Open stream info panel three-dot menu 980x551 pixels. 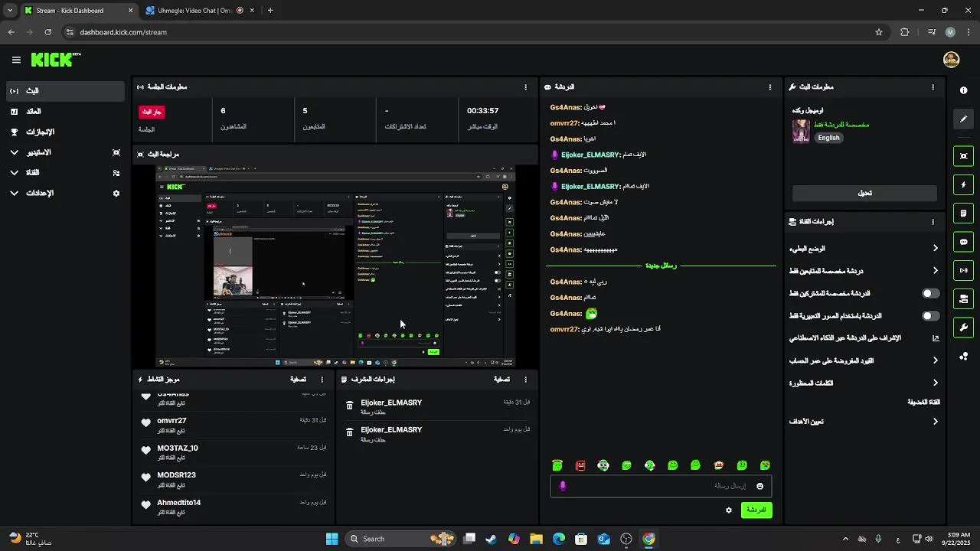coord(933,87)
